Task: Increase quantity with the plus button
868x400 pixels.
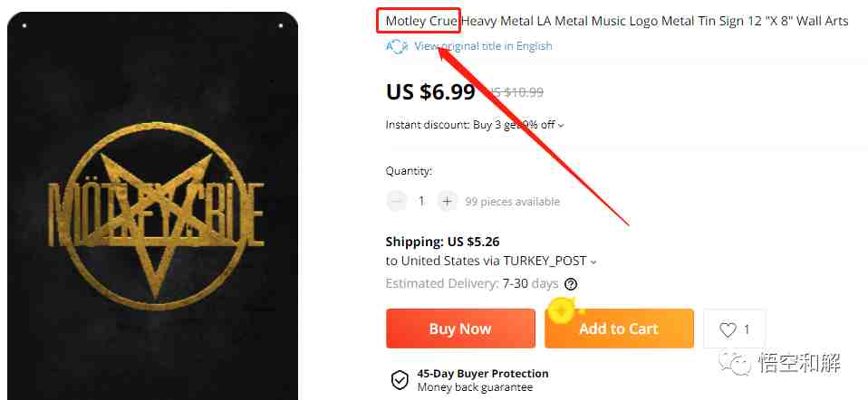Action: click(447, 202)
